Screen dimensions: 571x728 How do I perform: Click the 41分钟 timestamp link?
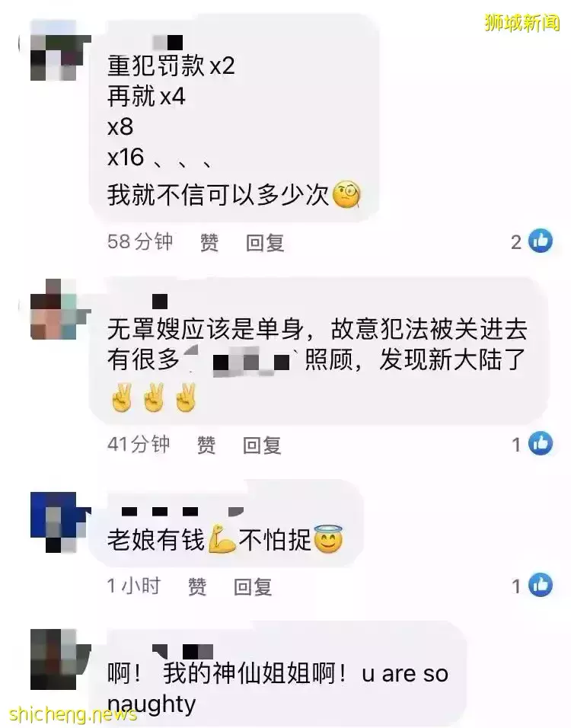point(139,444)
